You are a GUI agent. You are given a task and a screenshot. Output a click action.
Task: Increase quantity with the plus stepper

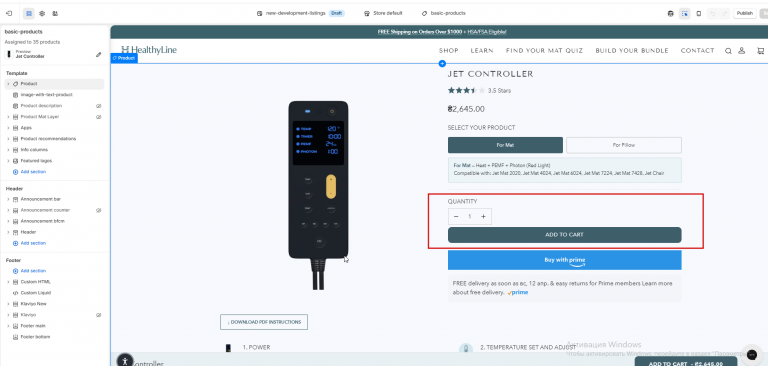tap(483, 217)
